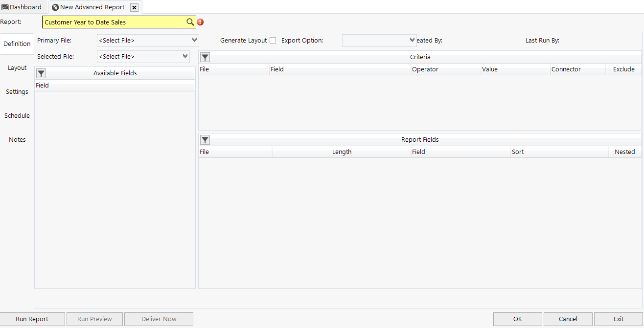Open the Primary File dropdown
The height and width of the screenshot is (328, 644).
pyautogui.click(x=193, y=40)
